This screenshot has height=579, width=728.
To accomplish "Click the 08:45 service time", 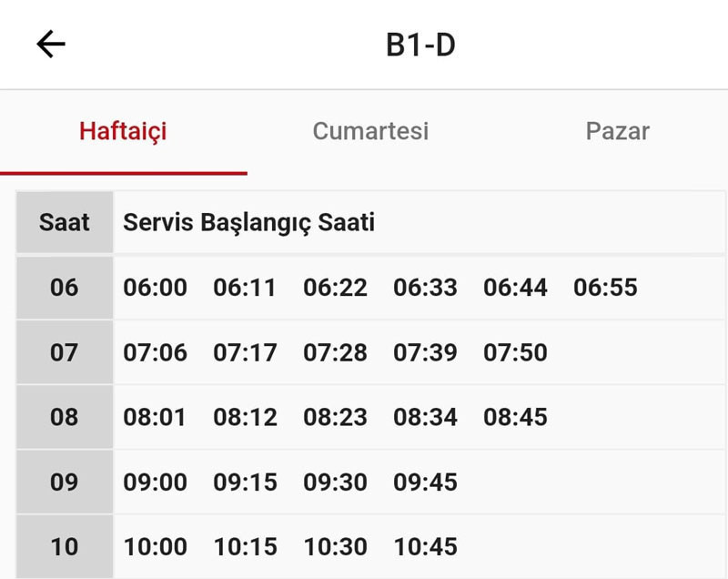I will [x=515, y=417].
